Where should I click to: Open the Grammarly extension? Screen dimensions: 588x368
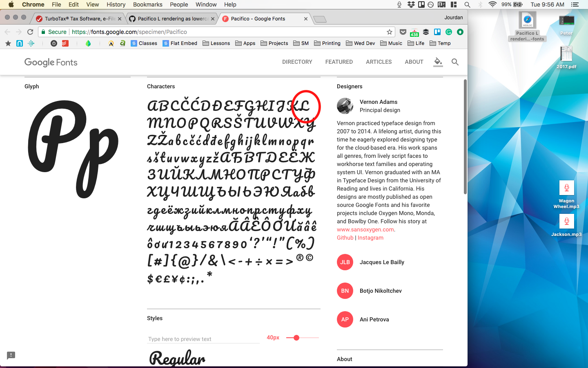point(448,32)
